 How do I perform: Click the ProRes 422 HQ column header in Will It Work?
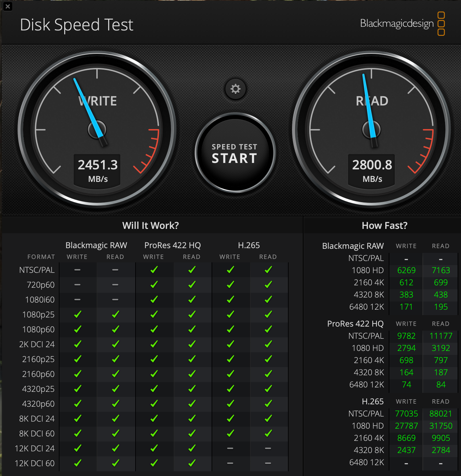point(172,245)
